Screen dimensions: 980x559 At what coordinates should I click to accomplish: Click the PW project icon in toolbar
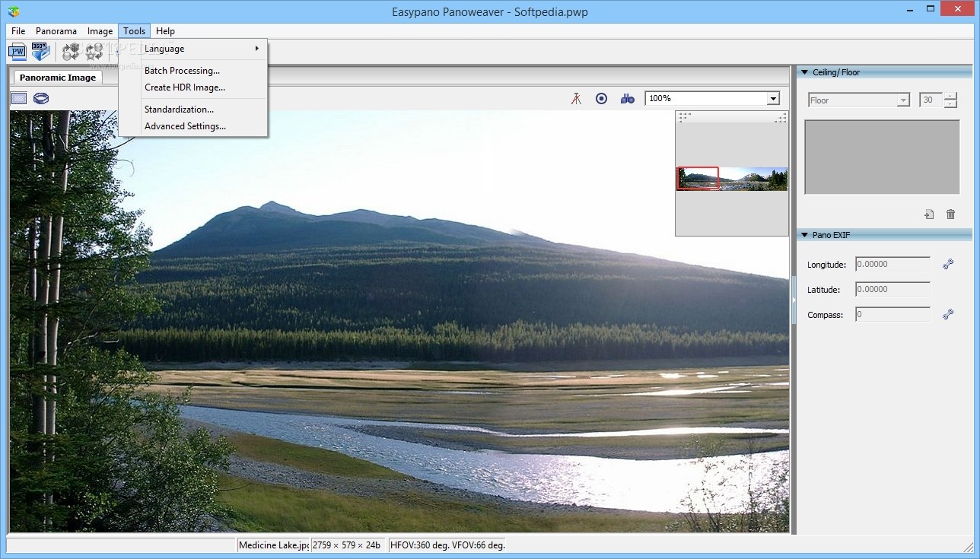click(x=17, y=52)
